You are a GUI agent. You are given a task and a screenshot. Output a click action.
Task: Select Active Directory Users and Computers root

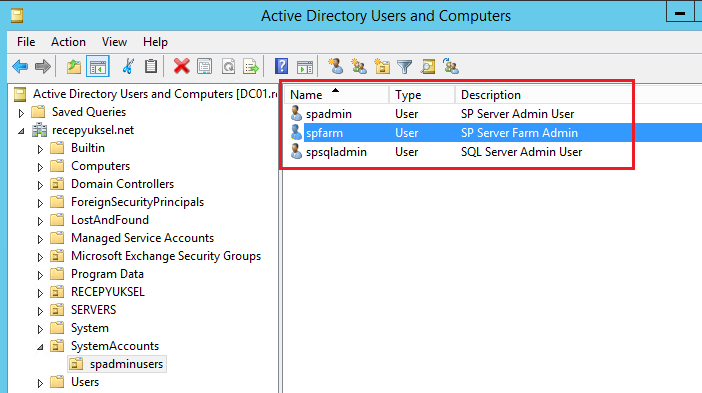(x=155, y=94)
